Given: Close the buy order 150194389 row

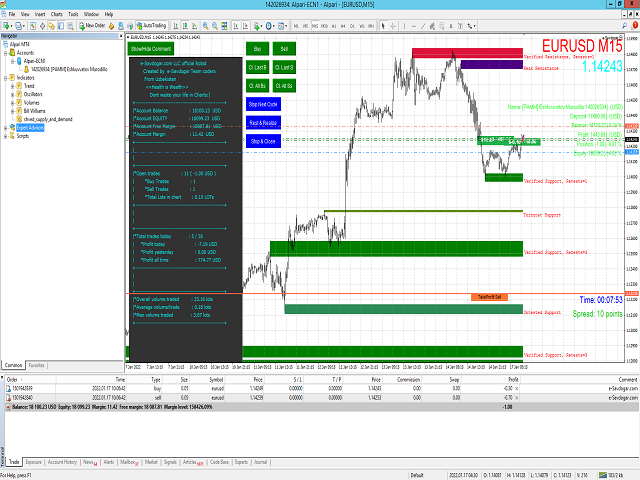Looking at the screenshot, I should (517, 389).
